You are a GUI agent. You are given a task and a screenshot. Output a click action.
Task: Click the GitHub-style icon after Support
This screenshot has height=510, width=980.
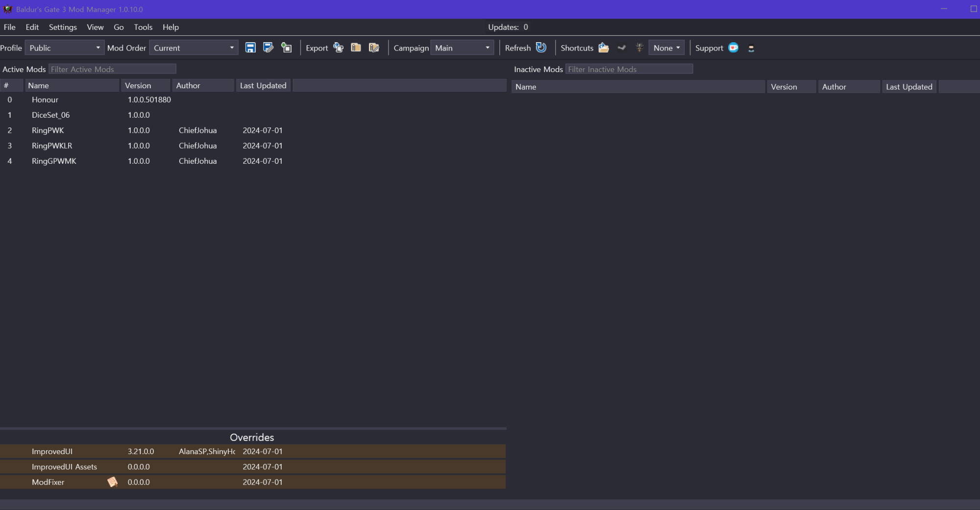tap(751, 48)
